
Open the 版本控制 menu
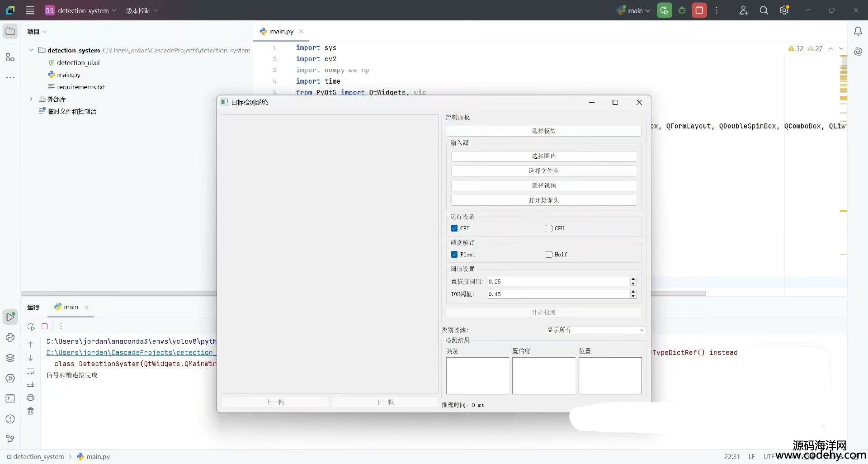(x=142, y=10)
